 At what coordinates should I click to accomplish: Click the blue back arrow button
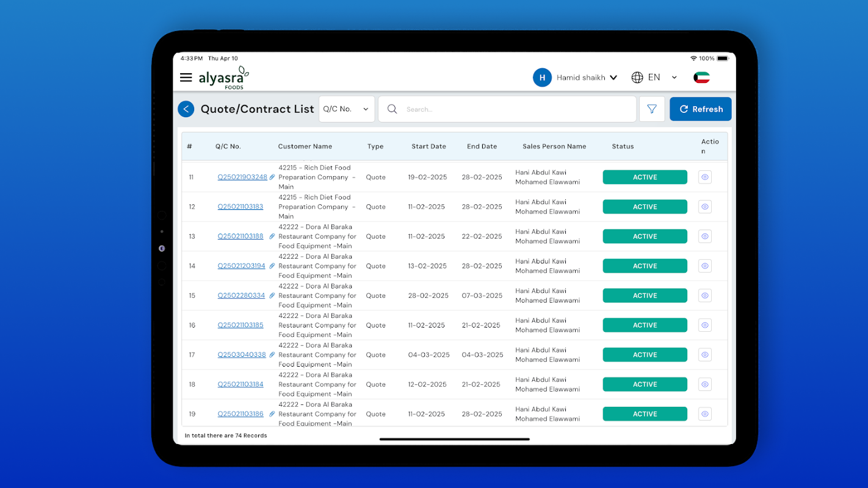[186, 109]
